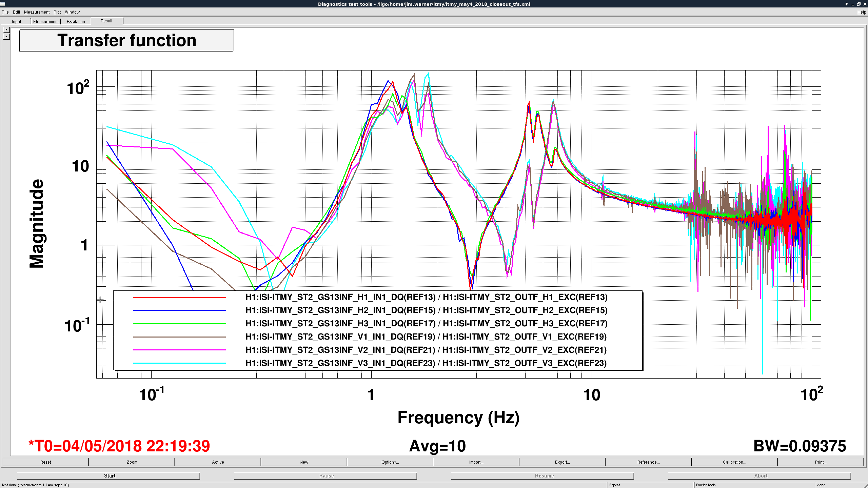Click the red H1 trace legend line
The image size is (868, 488).
tap(179, 297)
